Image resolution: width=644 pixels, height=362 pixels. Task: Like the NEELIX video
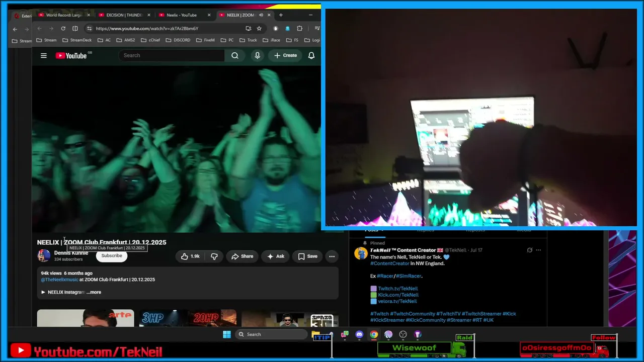[x=190, y=256]
